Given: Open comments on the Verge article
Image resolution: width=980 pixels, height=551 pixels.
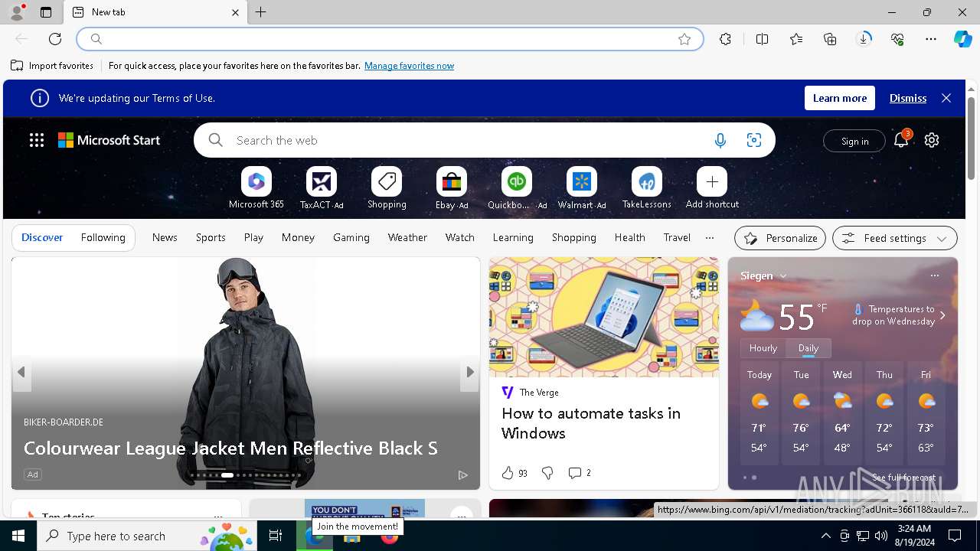Looking at the screenshot, I should click(x=579, y=473).
